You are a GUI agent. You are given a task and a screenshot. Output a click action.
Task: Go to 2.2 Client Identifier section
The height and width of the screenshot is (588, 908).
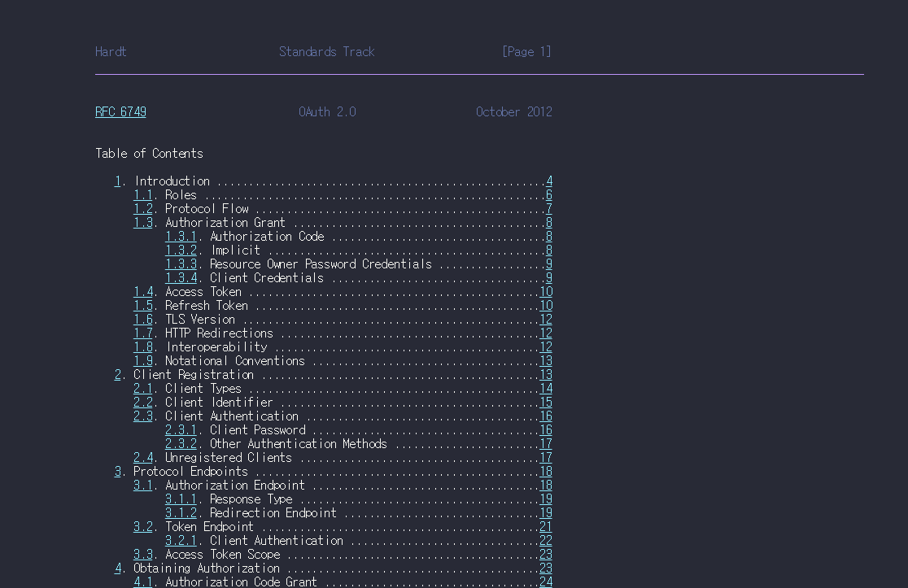click(x=143, y=403)
